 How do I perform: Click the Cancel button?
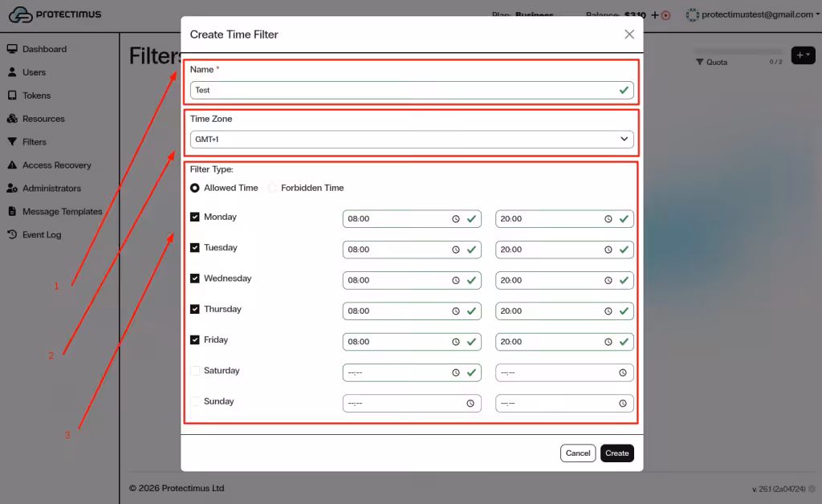click(578, 453)
